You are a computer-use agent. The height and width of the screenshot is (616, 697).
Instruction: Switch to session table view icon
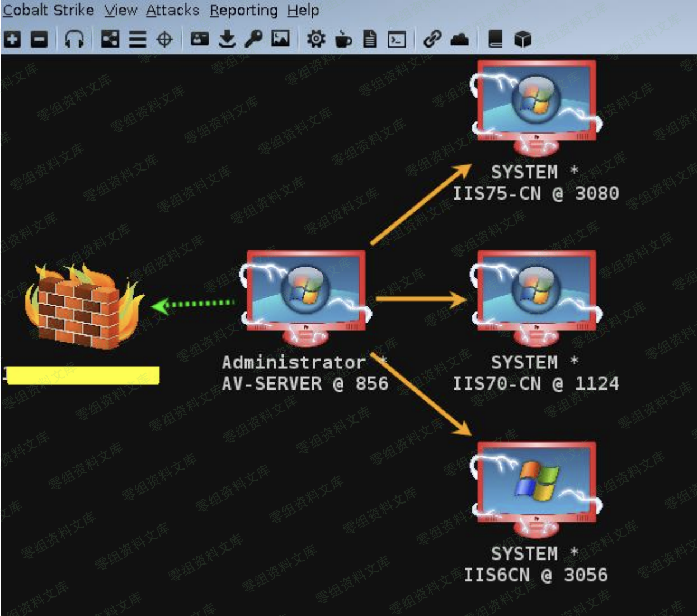[137, 39]
